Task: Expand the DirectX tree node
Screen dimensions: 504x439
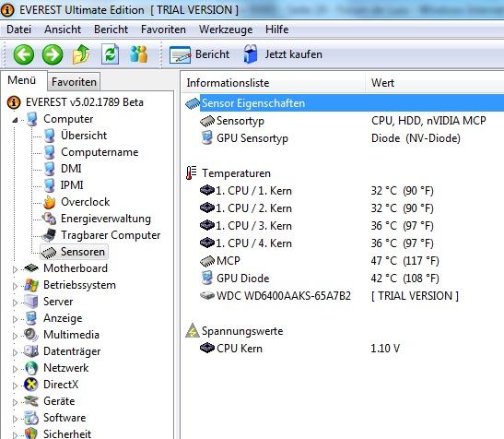Action: 15,386
